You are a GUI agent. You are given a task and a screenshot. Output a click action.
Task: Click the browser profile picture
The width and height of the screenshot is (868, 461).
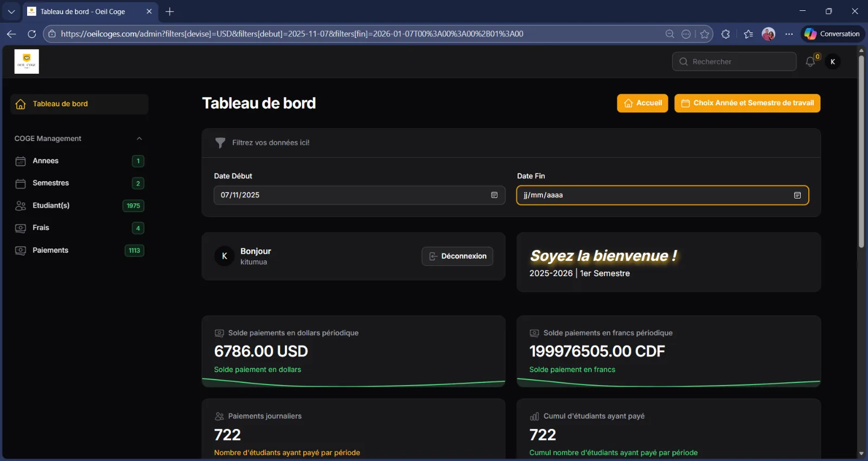[769, 34]
